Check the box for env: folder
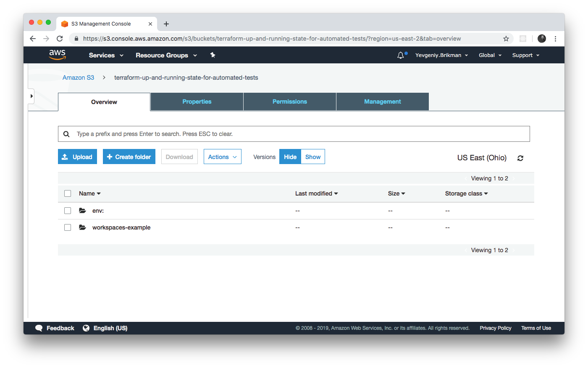 68,211
